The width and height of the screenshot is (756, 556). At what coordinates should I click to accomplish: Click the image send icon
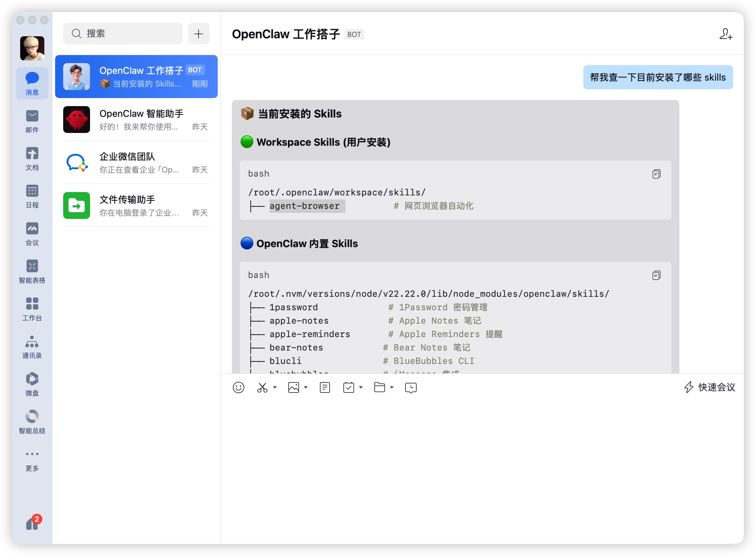pyautogui.click(x=293, y=387)
